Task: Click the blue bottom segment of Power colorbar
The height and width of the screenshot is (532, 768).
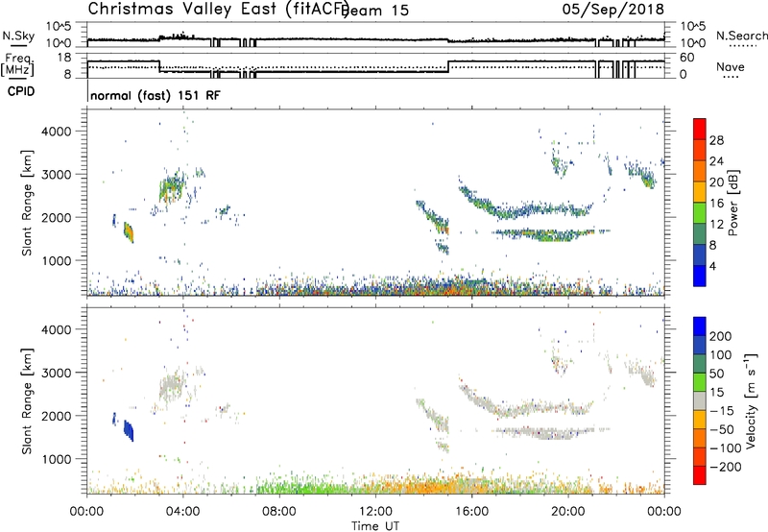Action: (700, 276)
